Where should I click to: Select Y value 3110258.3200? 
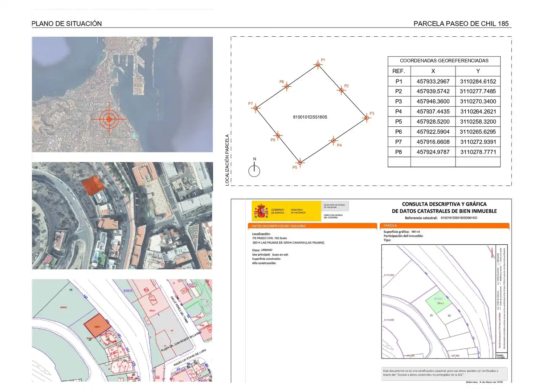pos(478,122)
